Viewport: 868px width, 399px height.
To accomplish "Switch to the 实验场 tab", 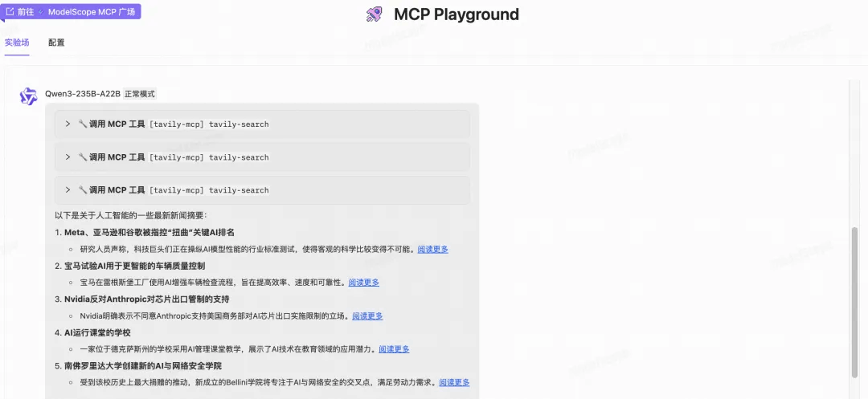I will pos(17,43).
